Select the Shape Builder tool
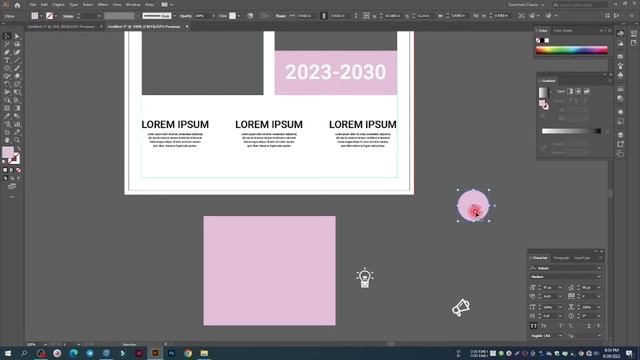The image size is (640, 360). point(7,100)
